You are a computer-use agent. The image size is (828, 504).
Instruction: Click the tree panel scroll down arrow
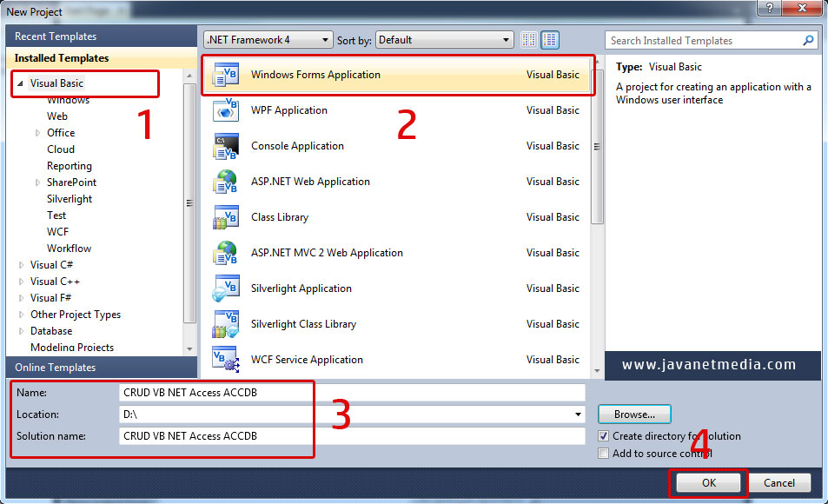pos(189,349)
